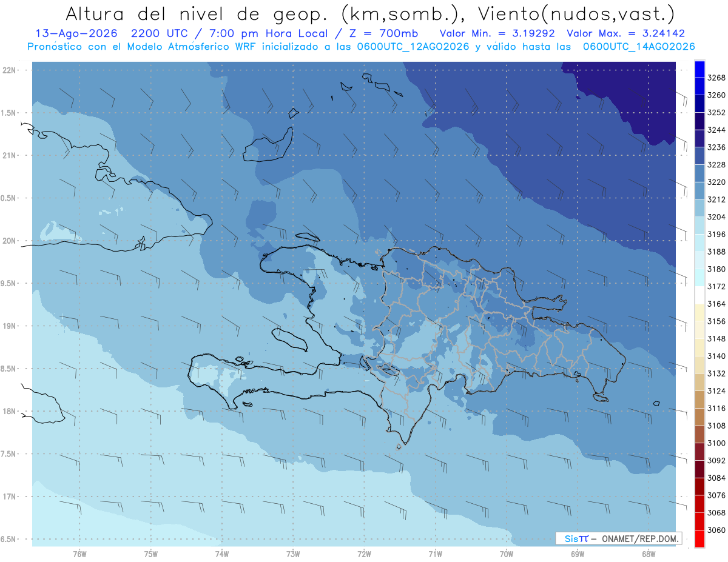Click the legend value 3076
Image resolution: width=728 pixels, height=562 pixels.
pyautogui.click(x=716, y=495)
